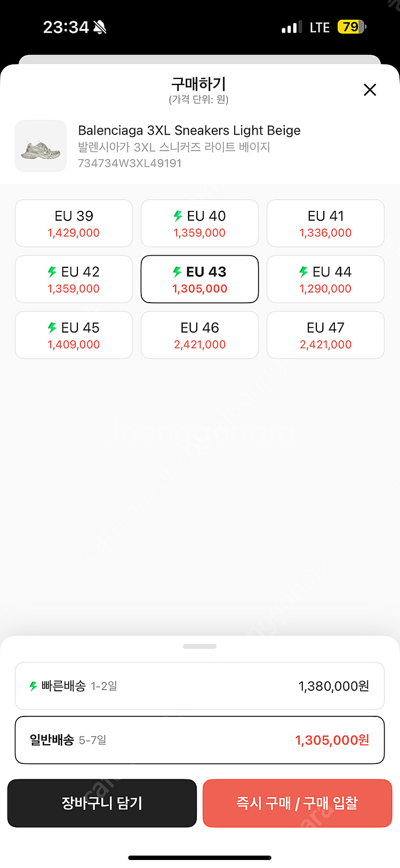
Task: Tap the 장바구니 담기 button
Action: tap(102, 803)
